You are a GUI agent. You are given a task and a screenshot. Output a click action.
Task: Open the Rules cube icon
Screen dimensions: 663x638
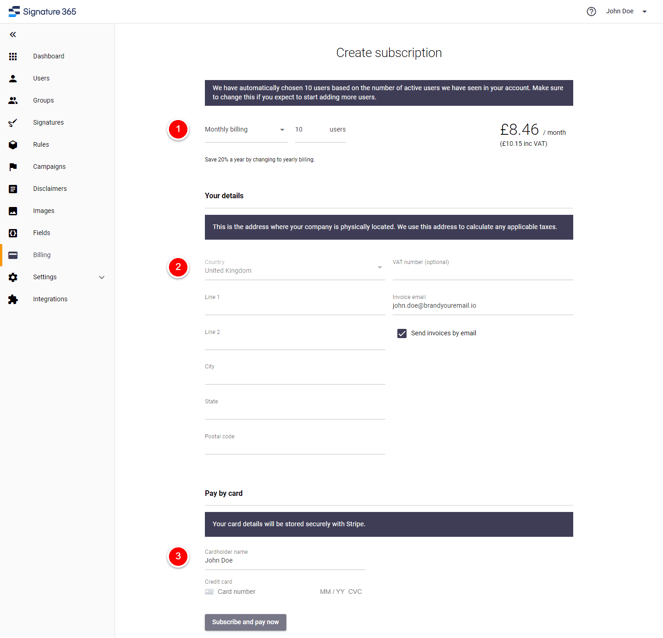(13, 145)
